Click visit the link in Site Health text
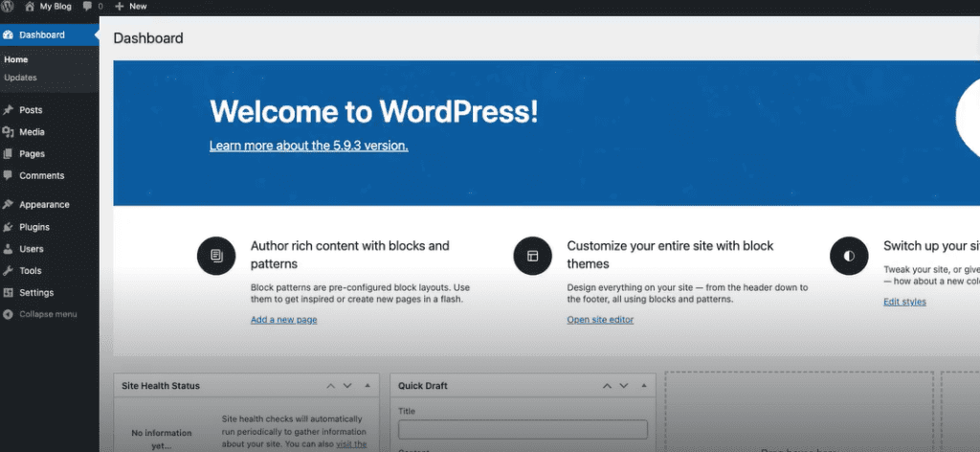The width and height of the screenshot is (980, 452). pyautogui.click(x=351, y=444)
